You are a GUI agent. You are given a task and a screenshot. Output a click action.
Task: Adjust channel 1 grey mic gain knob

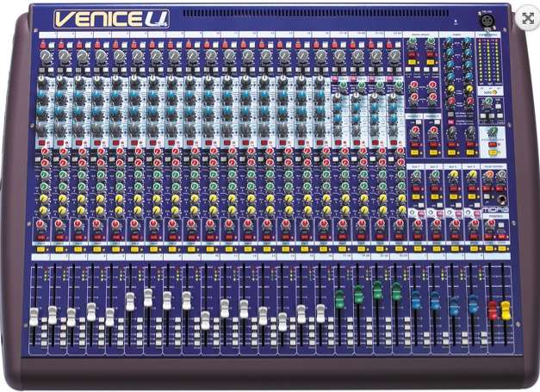coord(45,56)
